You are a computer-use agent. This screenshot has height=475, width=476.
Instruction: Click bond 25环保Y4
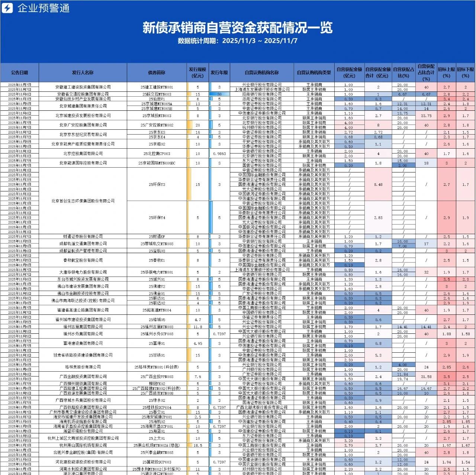tap(157, 218)
